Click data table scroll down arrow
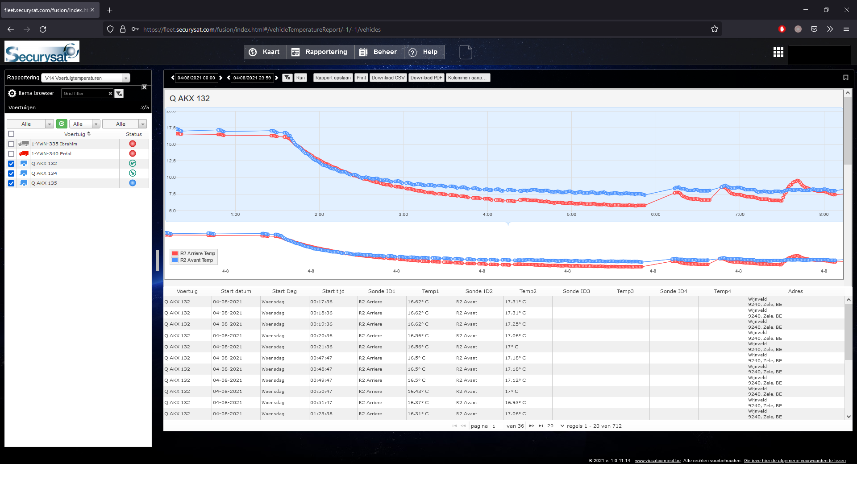The height and width of the screenshot is (504, 857). 849,417
